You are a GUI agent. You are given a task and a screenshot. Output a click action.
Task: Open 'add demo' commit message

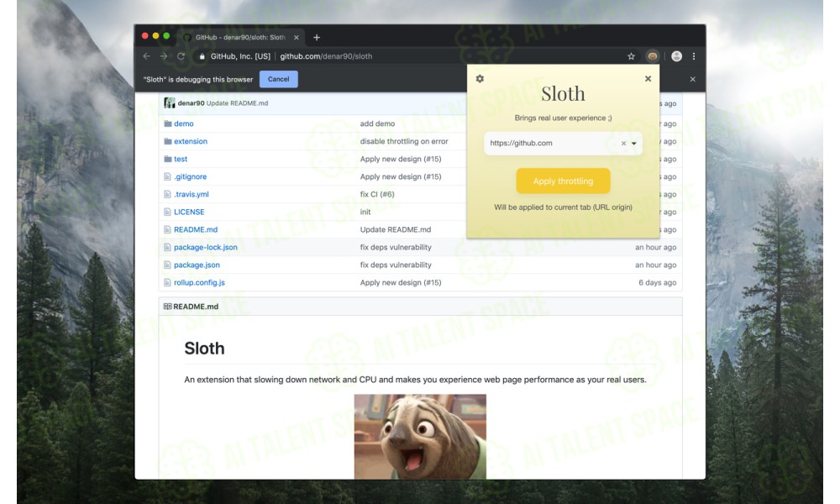[x=377, y=123]
